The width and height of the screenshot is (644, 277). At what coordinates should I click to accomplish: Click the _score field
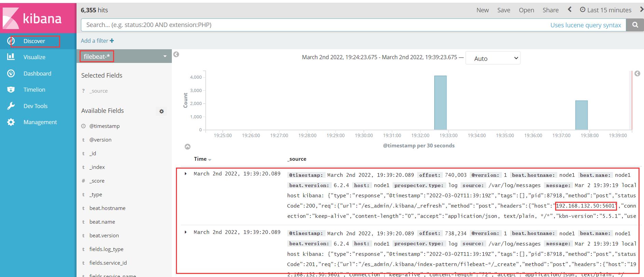pyautogui.click(x=97, y=181)
